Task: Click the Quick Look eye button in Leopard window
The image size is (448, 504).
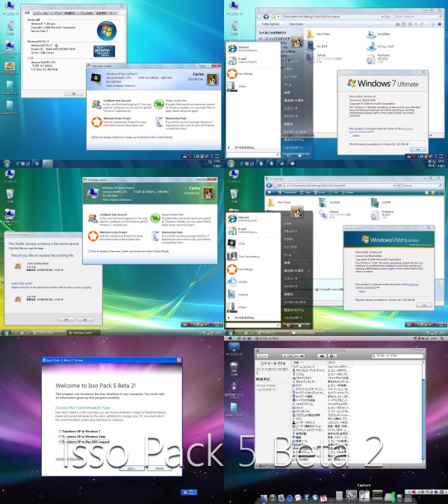Action: coord(322,356)
